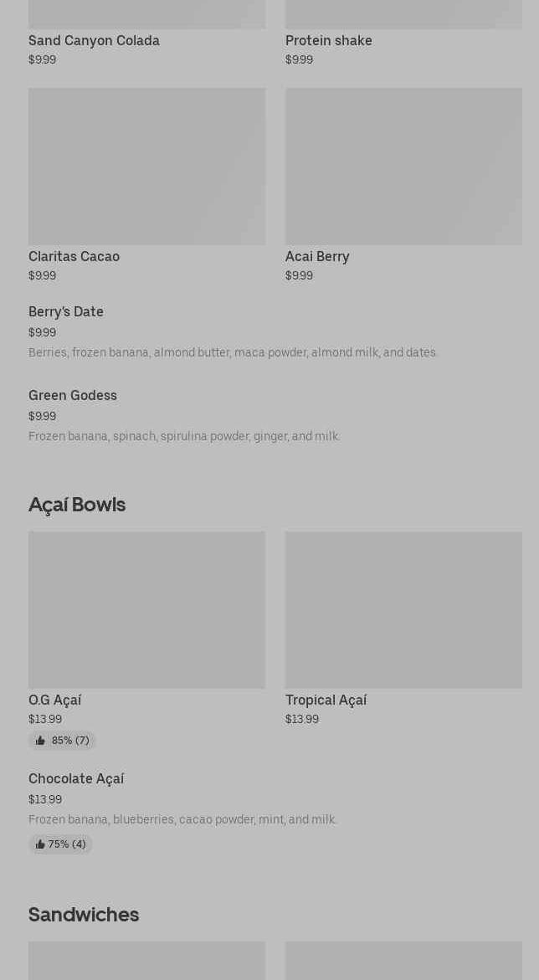Screen dimensions: 539x980
Task: Click the 75% (4) rating badge
Action: [x=66, y=844]
